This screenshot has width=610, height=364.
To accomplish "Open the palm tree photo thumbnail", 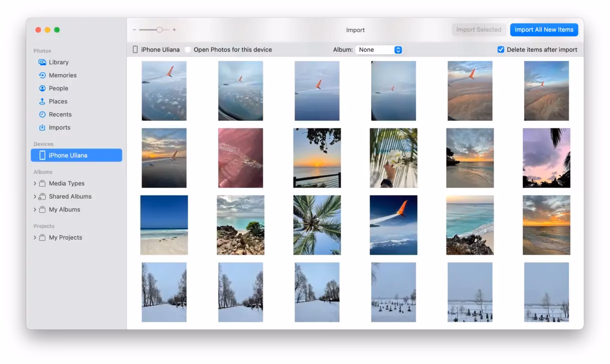I will (x=317, y=225).
